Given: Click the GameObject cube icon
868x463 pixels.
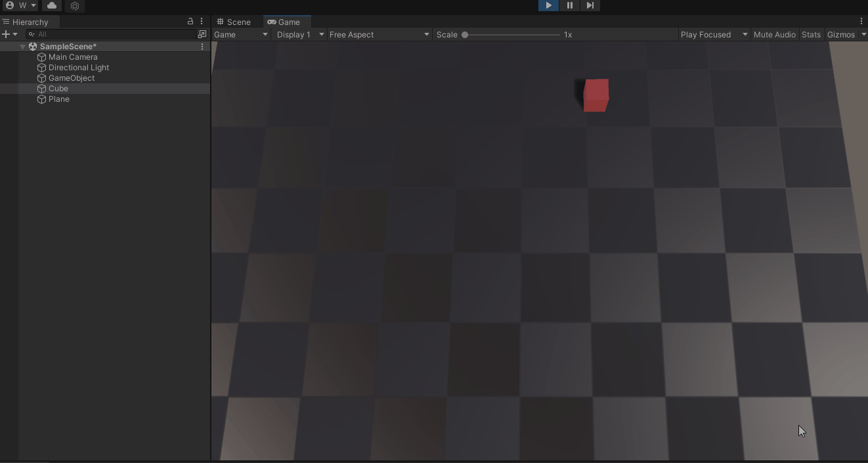Looking at the screenshot, I should click(x=42, y=78).
